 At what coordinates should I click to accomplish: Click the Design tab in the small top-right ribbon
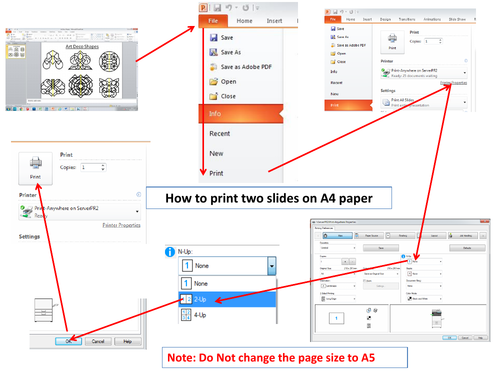[x=385, y=19]
